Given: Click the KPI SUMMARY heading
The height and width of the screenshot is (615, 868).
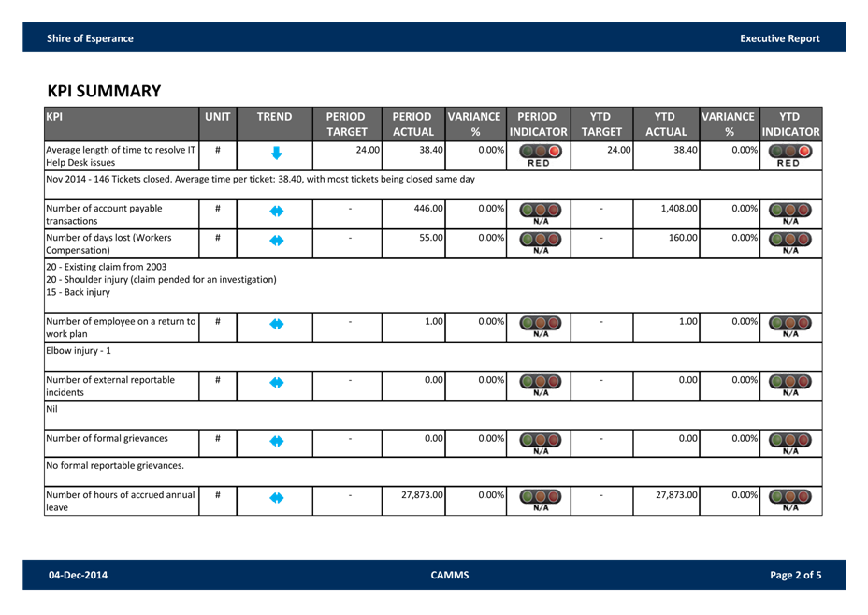Looking at the screenshot, I should pyautogui.click(x=104, y=91).
